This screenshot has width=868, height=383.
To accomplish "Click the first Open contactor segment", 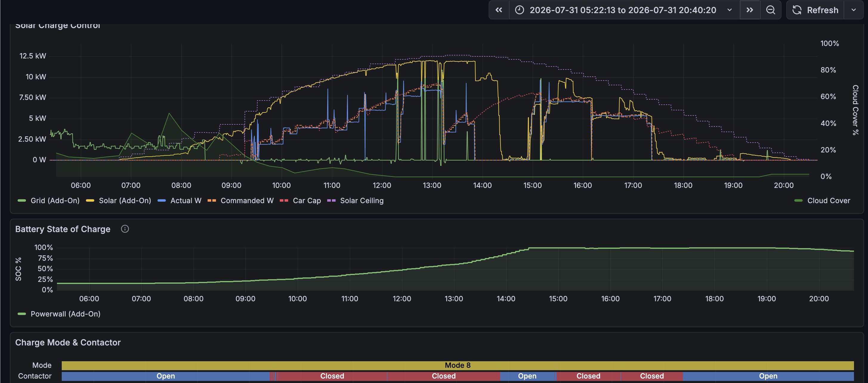I will [x=166, y=376].
